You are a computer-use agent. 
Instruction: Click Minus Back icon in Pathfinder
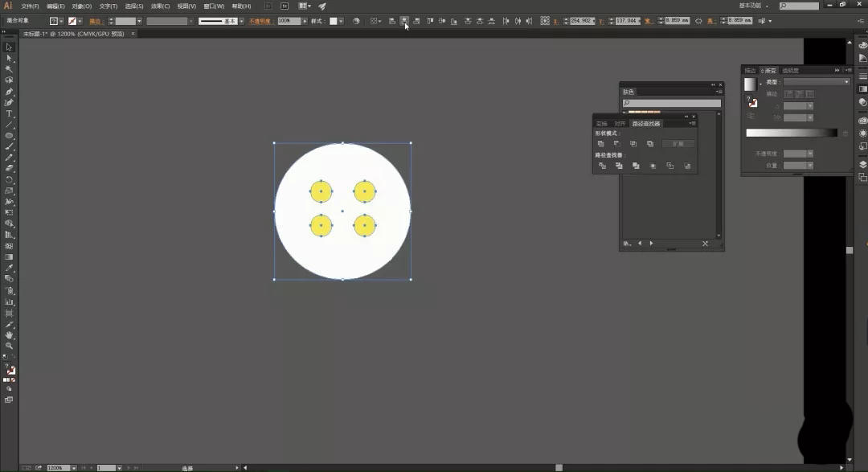click(x=687, y=166)
